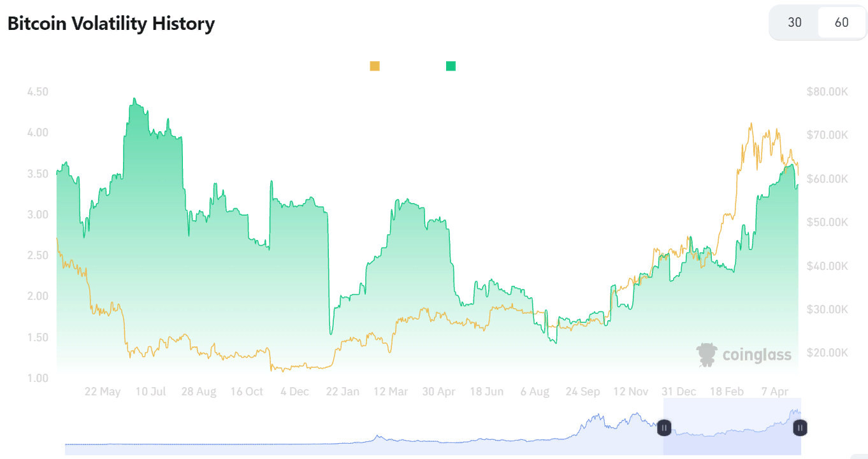Viewport: 868px width, 459px height.
Task: Click the 22 May date label
Action: coord(102,392)
